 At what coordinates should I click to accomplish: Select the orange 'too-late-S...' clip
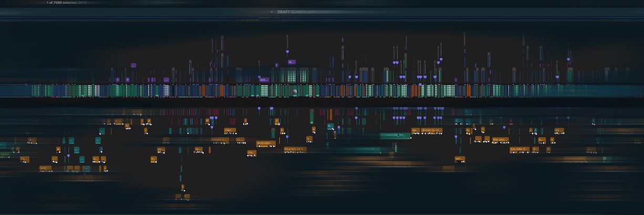[519, 149]
